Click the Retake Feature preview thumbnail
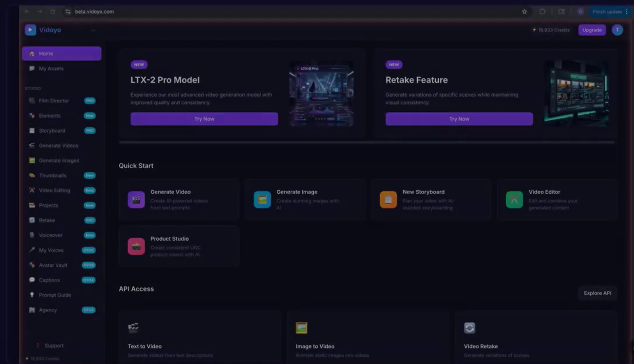This screenshot has height=364, width=634. [576, 93]
